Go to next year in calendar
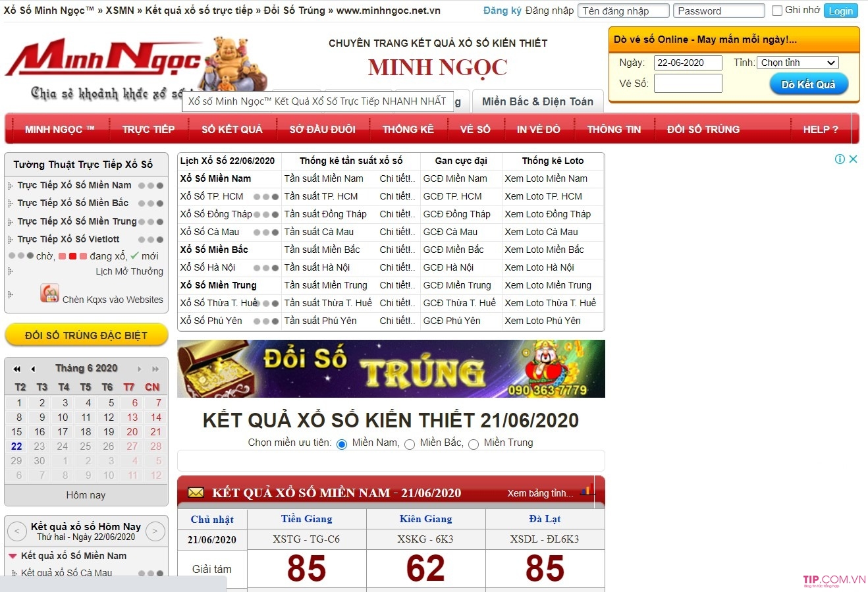This screenshot has height=592, width=868. click(x=155, y=369)
